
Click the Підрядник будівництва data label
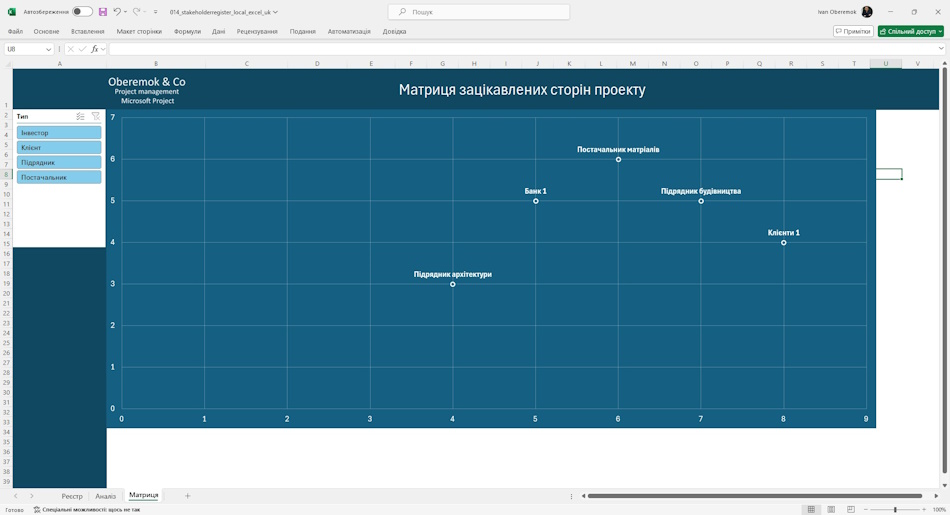pos(701,191)
